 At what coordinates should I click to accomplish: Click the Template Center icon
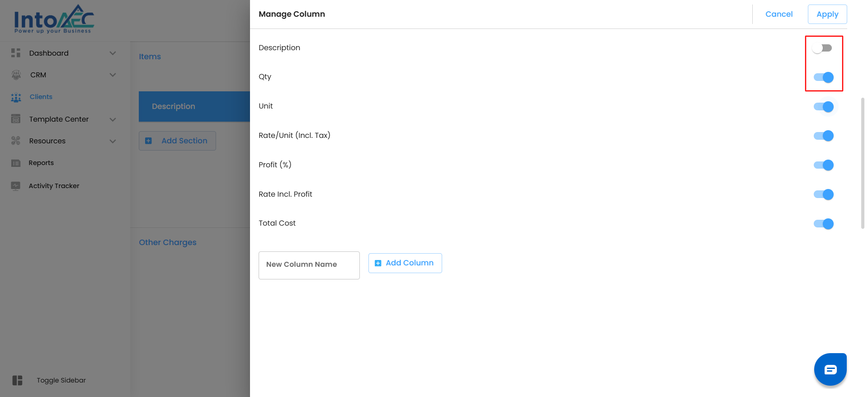tap(16, 119)
